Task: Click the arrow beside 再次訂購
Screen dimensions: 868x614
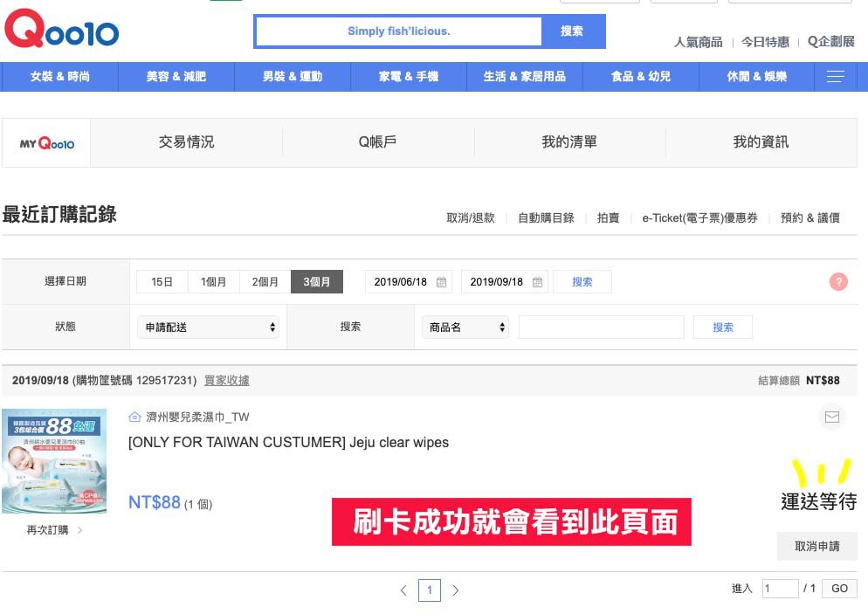Action: [x=79, y=530]
